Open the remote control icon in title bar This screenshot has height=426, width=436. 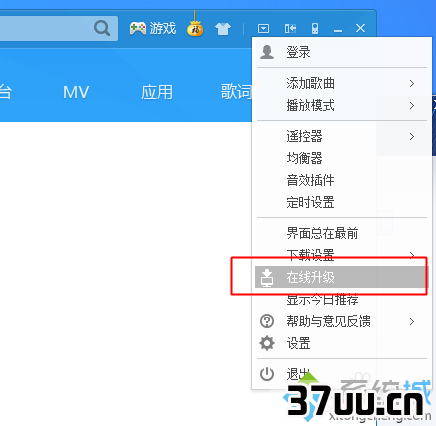pyautogui.click(x=315, y=28)
